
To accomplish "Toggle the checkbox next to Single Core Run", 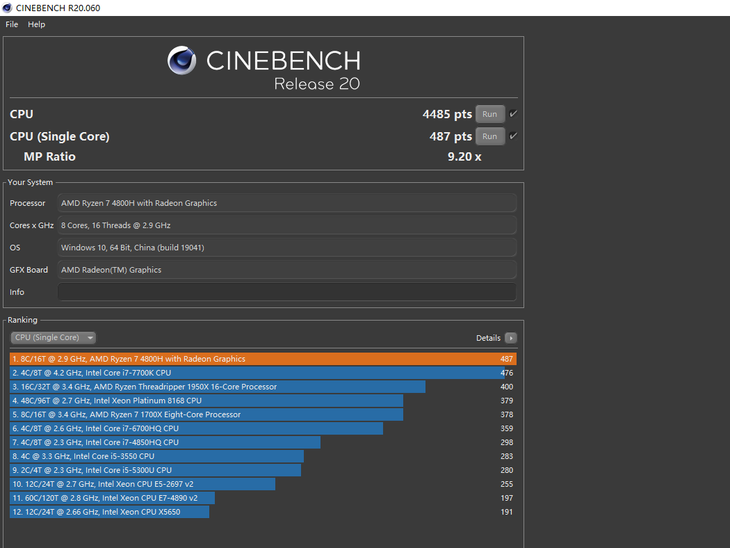I will tap(513, 136).
